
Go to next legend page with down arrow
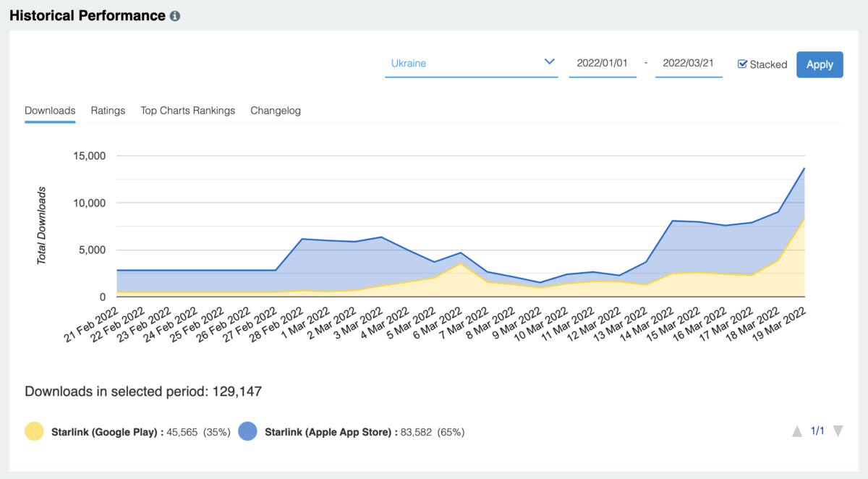(838, 431)
